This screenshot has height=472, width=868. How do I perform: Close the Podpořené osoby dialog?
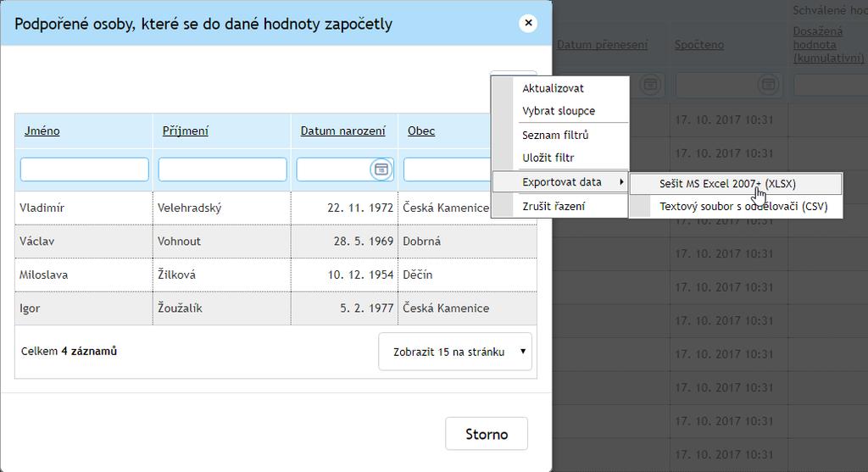[x=528, y=23]
